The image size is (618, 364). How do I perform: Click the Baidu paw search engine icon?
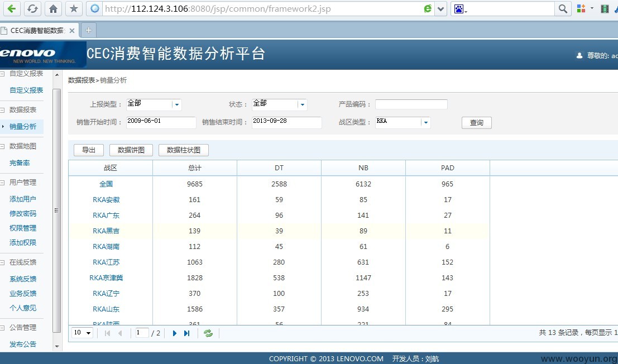(x=458, y=9)
